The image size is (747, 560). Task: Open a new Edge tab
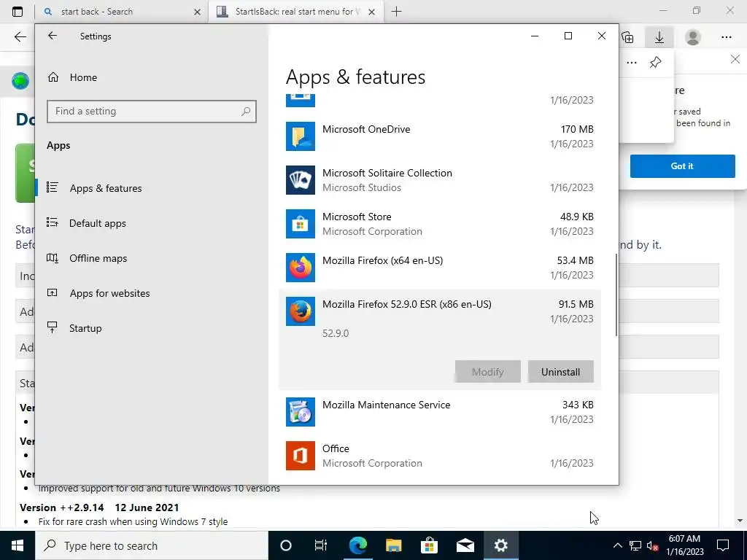tap(396, 12)
